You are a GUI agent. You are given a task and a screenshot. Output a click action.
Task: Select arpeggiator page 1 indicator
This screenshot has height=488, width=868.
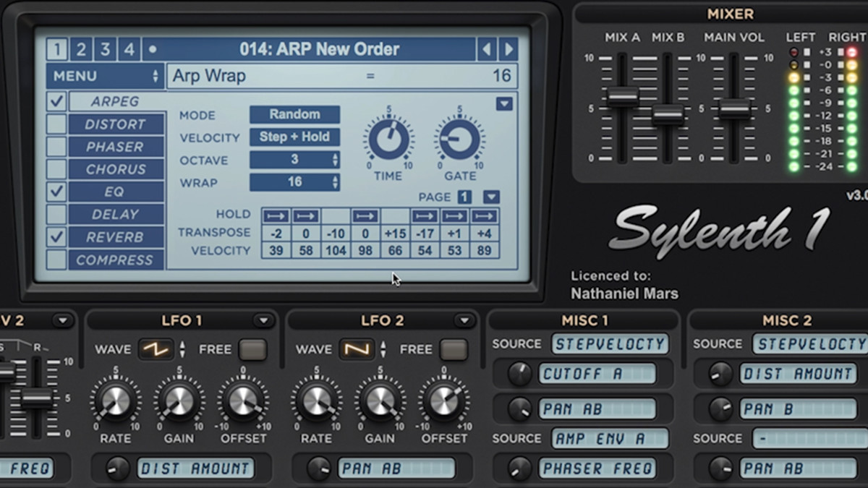coord(464,197)
